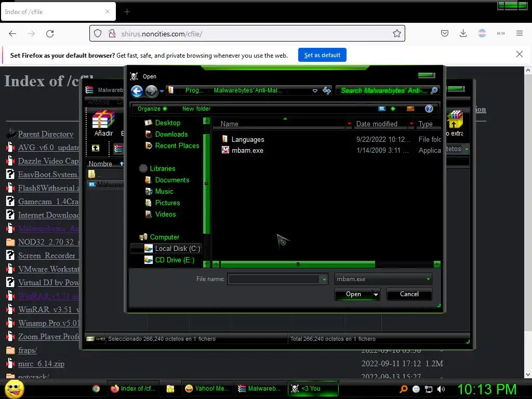This screenshot has width=532, height=399.
Task: Go back in Firefox
Action: (x=12, y=34)
